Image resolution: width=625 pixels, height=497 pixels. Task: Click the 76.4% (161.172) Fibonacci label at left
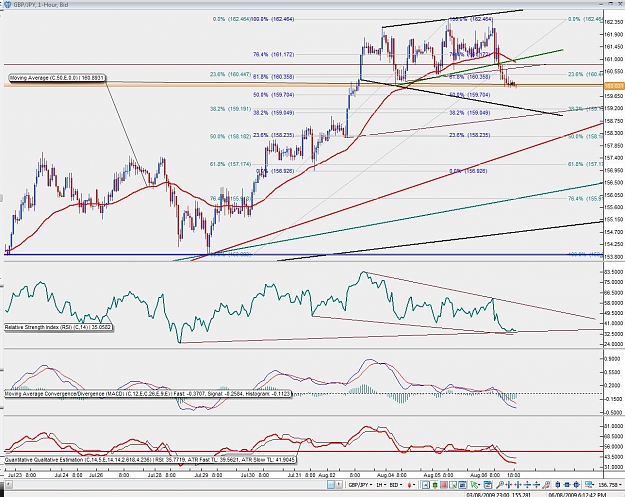pyautogui.click(x=273, y=55)
